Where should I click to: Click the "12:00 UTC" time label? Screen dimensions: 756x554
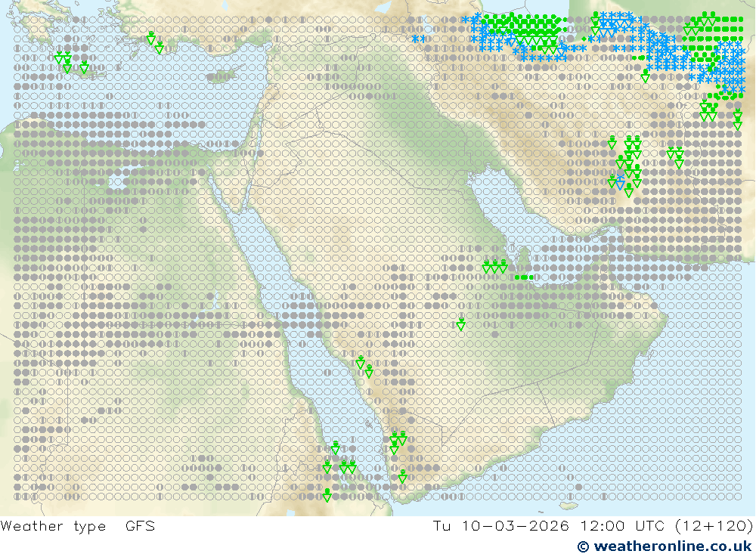622,525
